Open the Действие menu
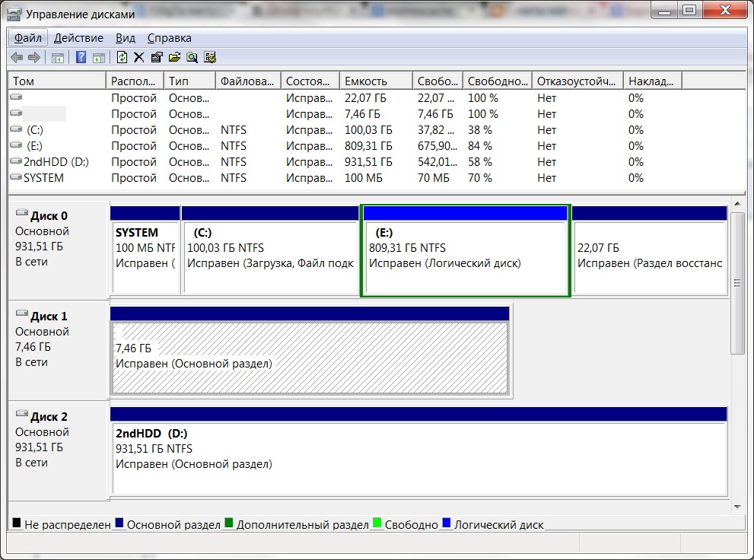Screen dimensions: 754x560 (78, 38)
